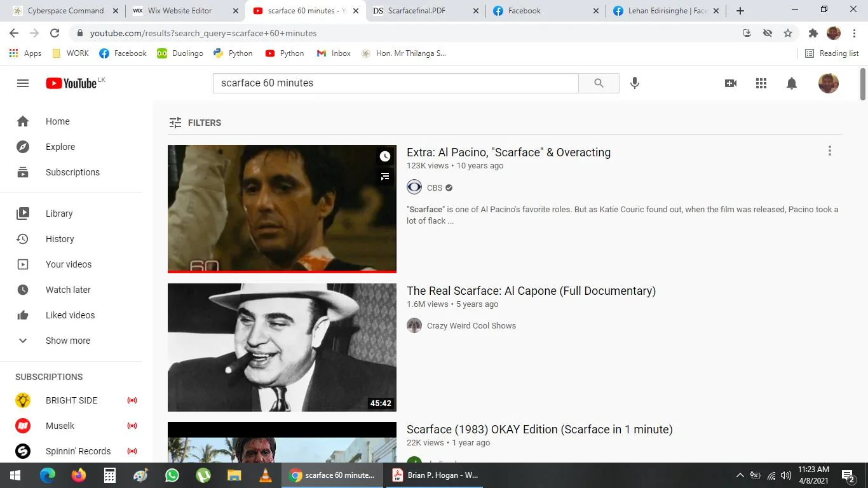Go to Home in sidebar
This screenshot has width=868, height=488.
click(71, 121)
